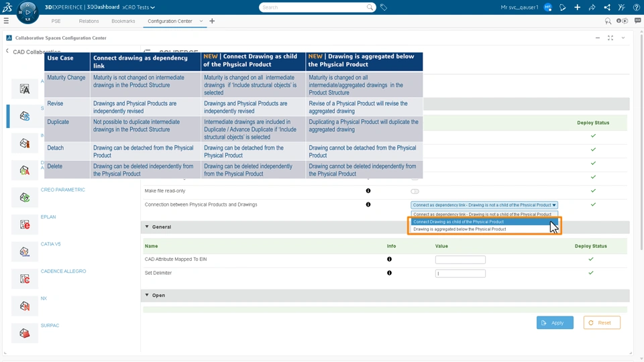Maximize the Configuration Center widget
Viewport: 644px width, 362px height.
pyautogui.click(x=610, y=38)
